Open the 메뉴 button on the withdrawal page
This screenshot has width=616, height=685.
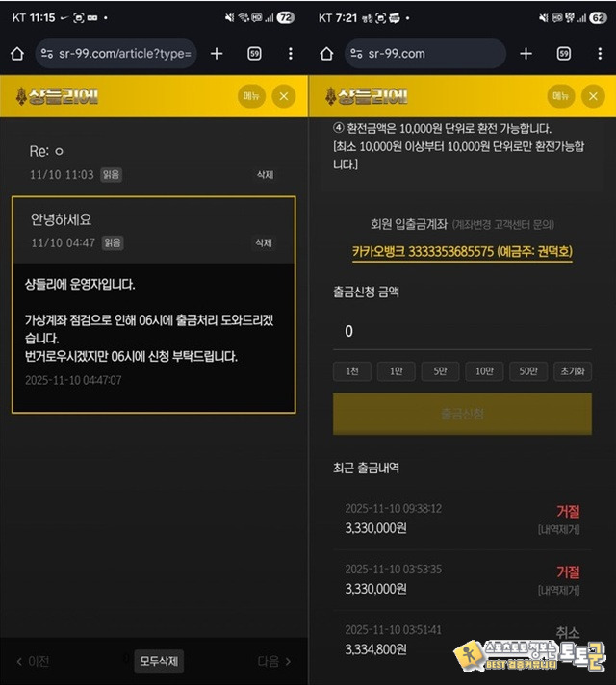pyautogui.click(x=561, y=95)
